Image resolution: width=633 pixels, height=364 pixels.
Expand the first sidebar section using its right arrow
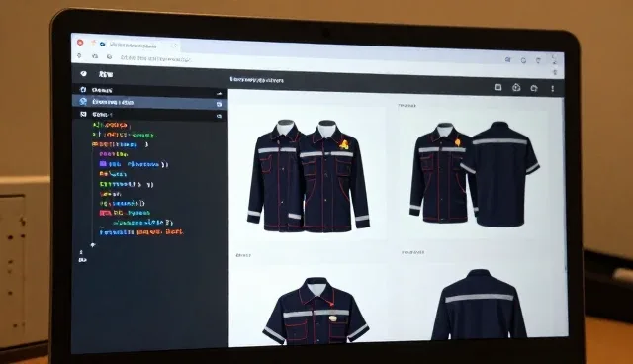point(219,94)
